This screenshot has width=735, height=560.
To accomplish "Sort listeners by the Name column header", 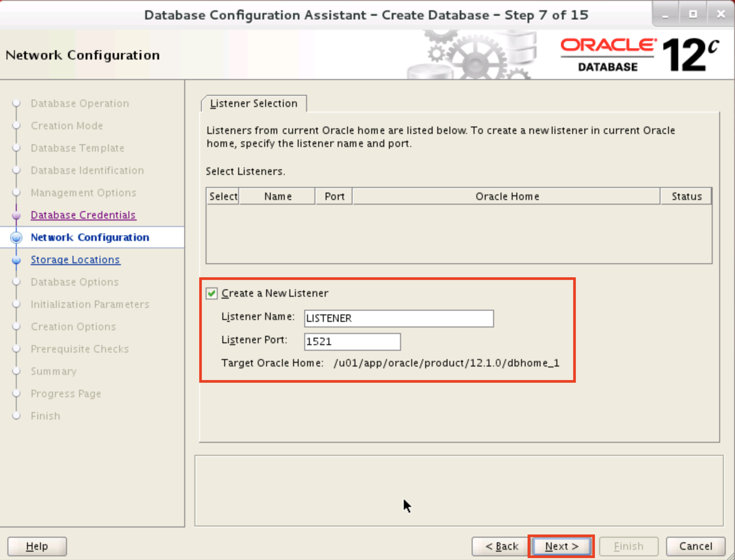I will tap(277, 196).
